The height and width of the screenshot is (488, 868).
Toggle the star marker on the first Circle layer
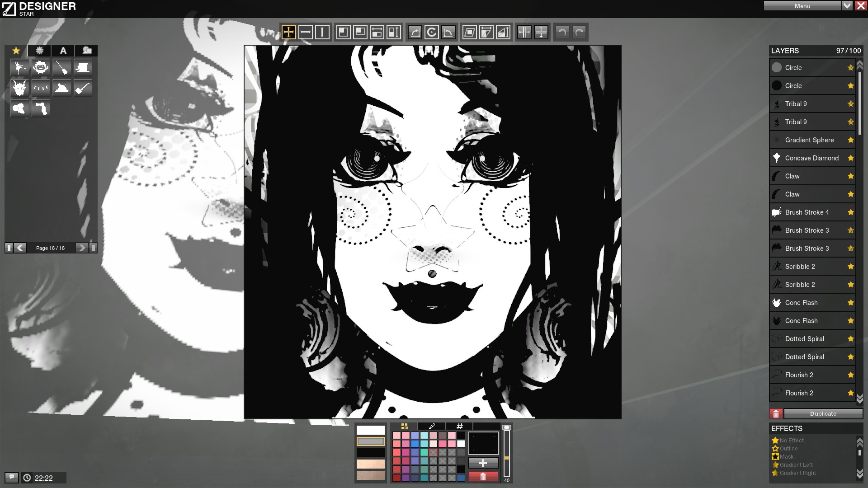[850, 68]
